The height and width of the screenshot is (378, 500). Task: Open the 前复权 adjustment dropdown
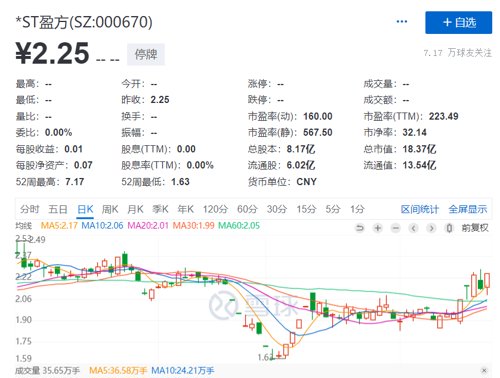coord(475,228)
